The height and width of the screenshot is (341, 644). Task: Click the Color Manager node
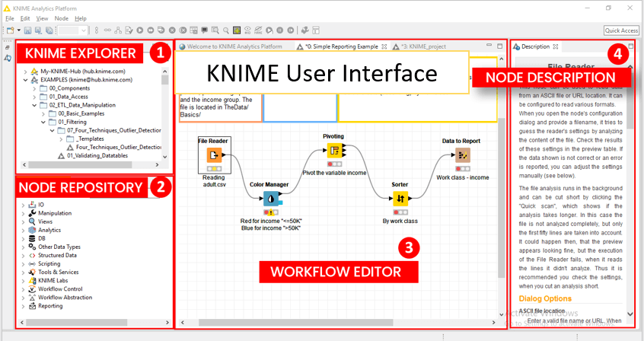272,198
